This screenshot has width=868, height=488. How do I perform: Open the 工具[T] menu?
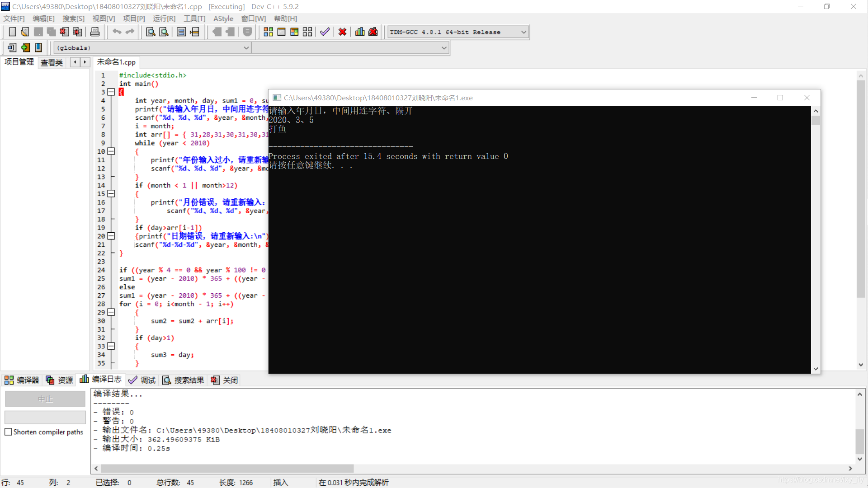(x=194, y=19)
